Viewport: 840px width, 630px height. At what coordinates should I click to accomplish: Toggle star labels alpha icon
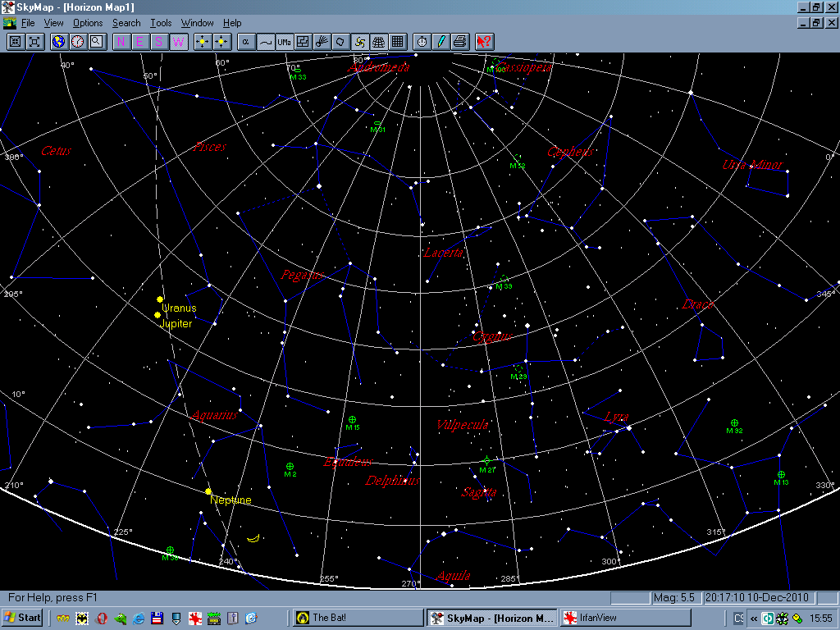point(246,42)
